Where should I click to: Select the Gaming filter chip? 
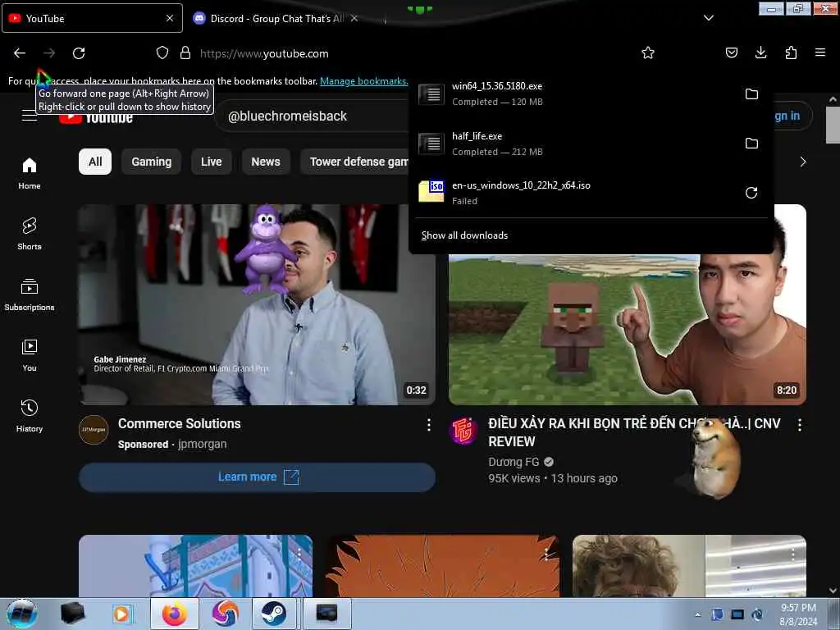[x=152, y=162]
